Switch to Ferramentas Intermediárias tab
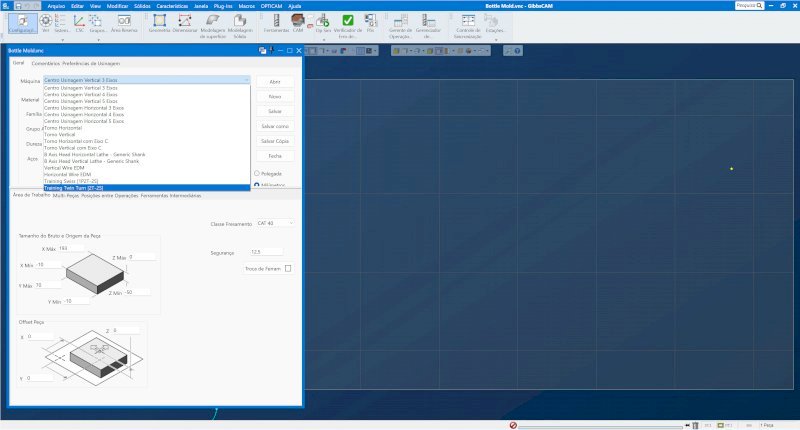The width and height of the screenshot is (800, 430). pyautogui.click(x=171, y=195)
